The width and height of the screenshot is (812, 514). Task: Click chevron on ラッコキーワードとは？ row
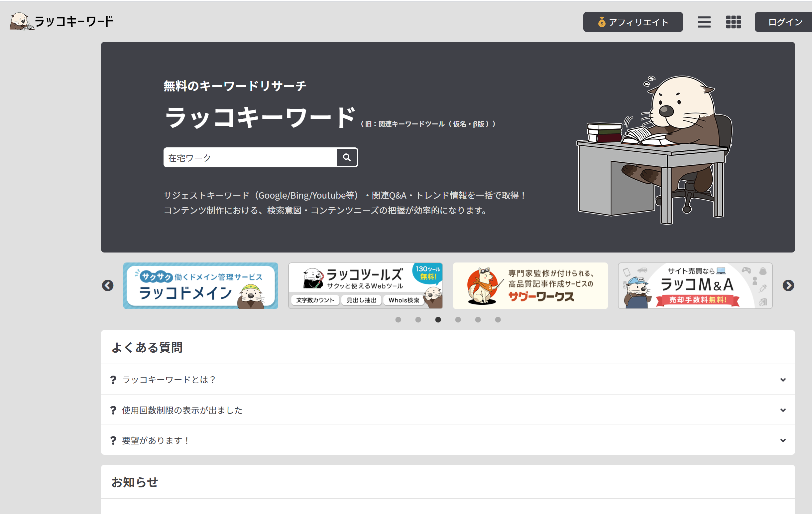pos(783,380)
